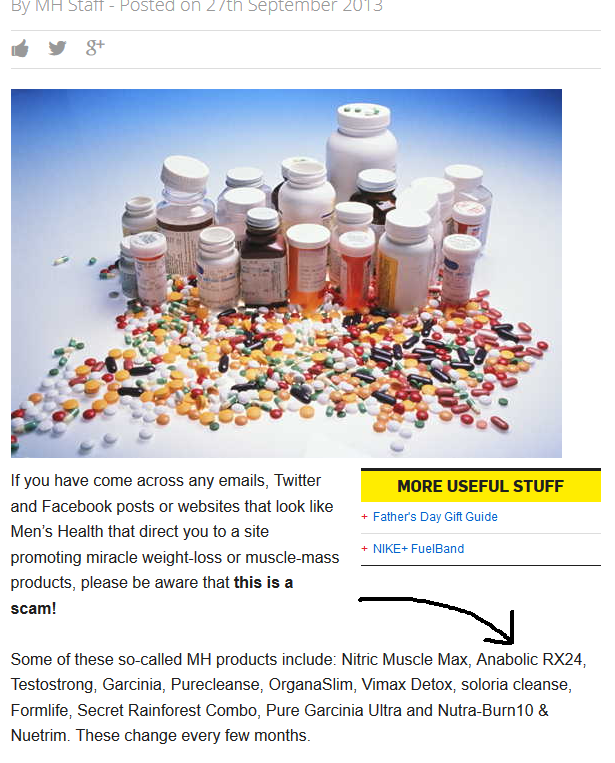Open the NIKE+ FuelBand link

coord(418,549)
